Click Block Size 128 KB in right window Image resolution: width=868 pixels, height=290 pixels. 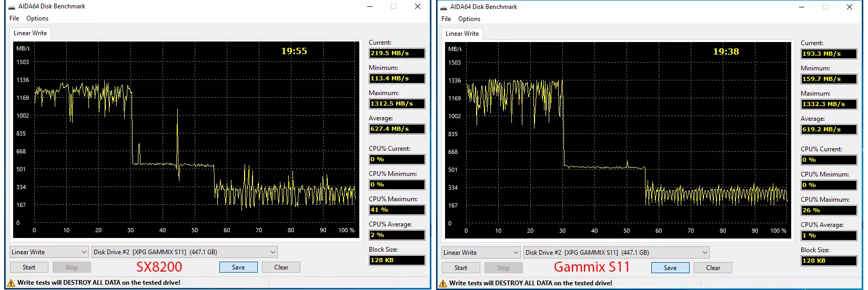click(x=829, y=261)
